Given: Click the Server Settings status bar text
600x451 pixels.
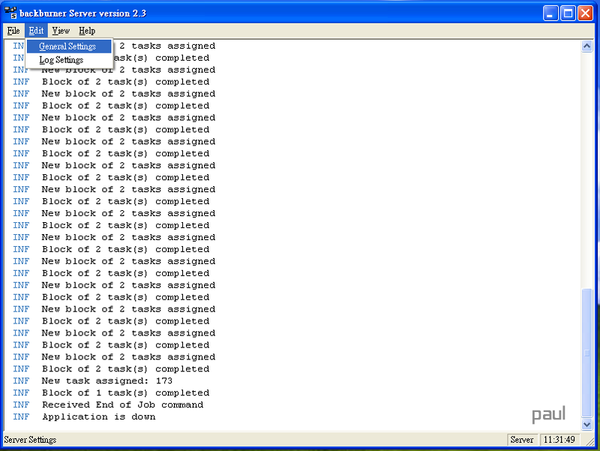Looking at the screenshot, I should pos(30,440).
